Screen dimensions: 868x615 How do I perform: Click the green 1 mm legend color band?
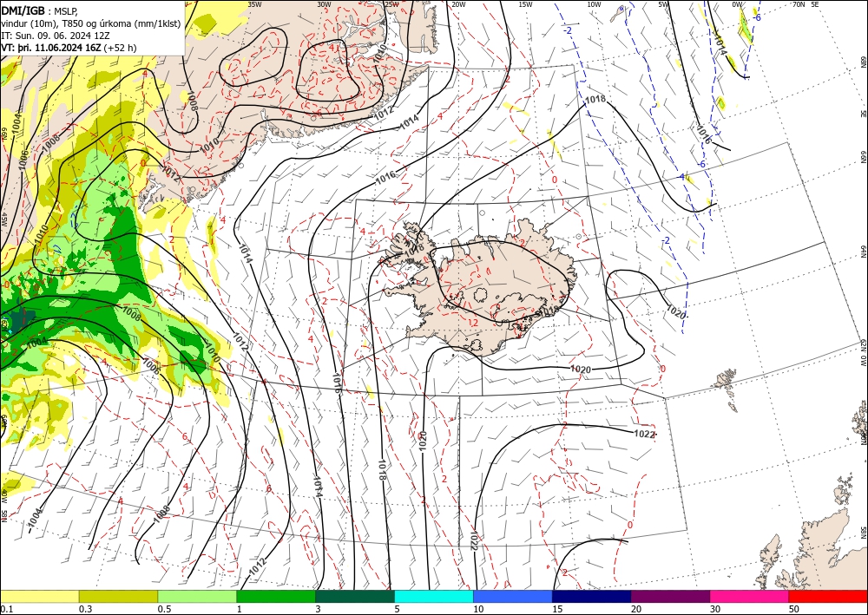pyautogui.click(x=276, y=596)
